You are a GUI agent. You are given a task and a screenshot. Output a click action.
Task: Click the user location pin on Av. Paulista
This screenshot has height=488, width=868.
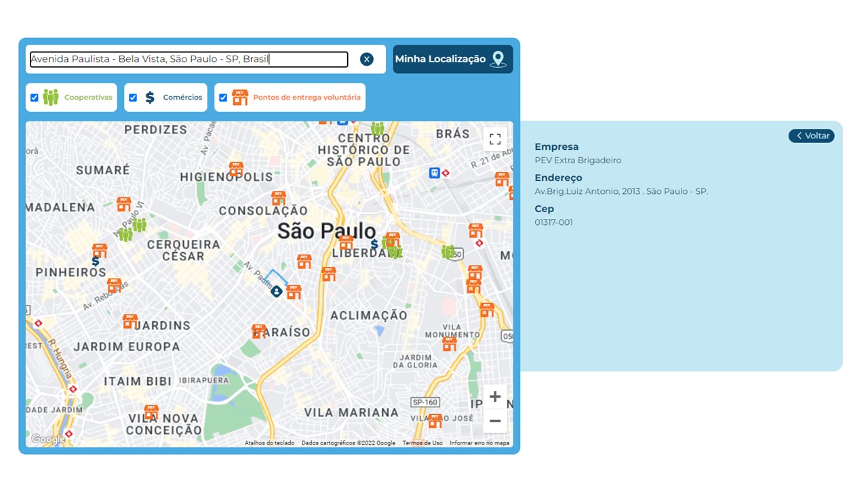pos(276,291)
